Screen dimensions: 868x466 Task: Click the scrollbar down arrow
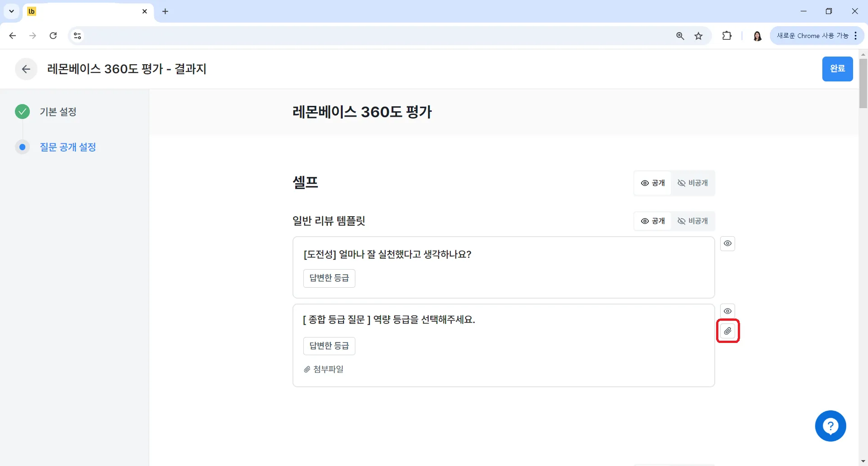(x=863, y=461)
